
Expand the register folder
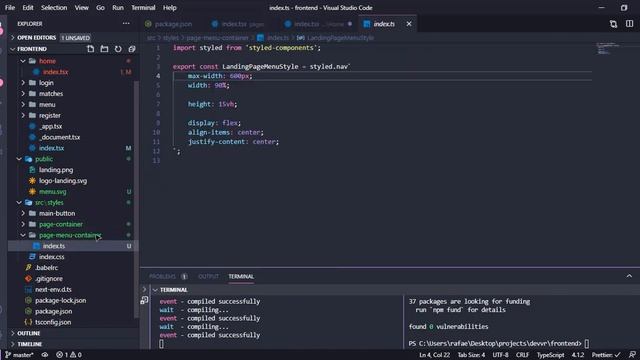23,116
